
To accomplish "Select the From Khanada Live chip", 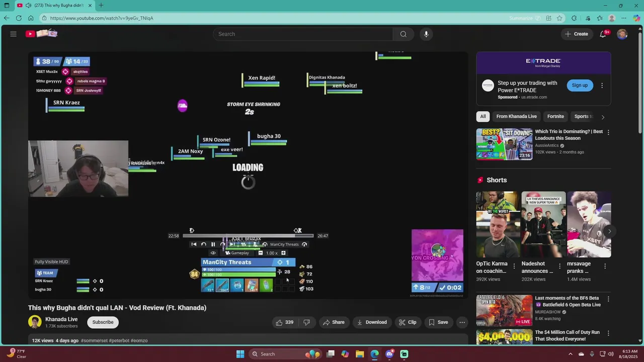I will click(x=516, y=117).
